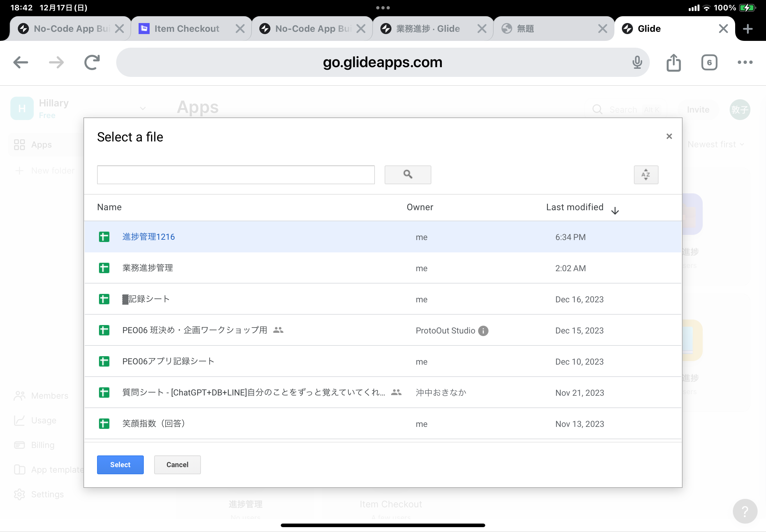Click the file search text field
The image size is (766, 532).
(236, 175)
